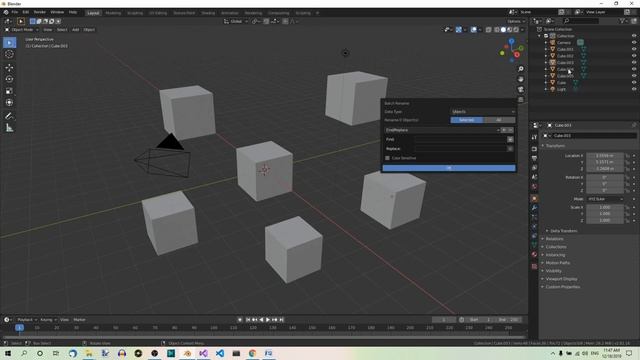Expand the Viewport Display panel

coord(561,279)
